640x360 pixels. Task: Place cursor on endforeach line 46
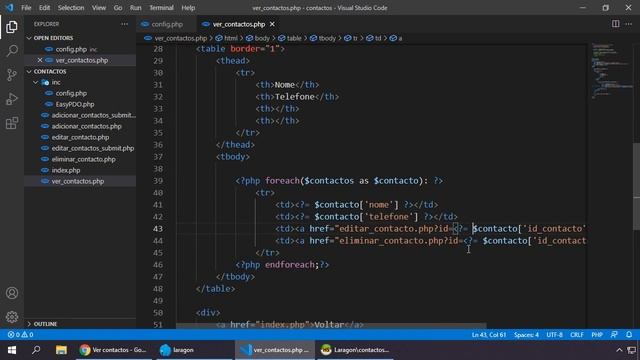[291, 265]
